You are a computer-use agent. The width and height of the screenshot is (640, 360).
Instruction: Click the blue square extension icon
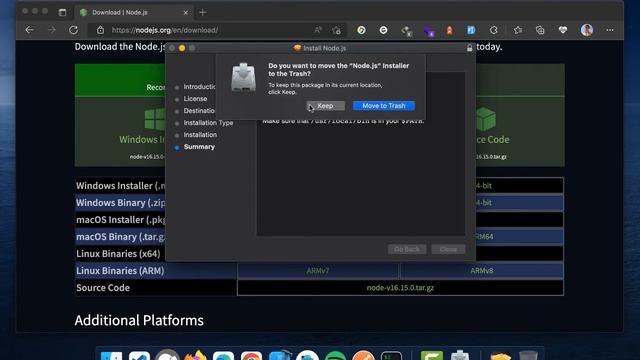pyautogui.click(x=471, y=30)
